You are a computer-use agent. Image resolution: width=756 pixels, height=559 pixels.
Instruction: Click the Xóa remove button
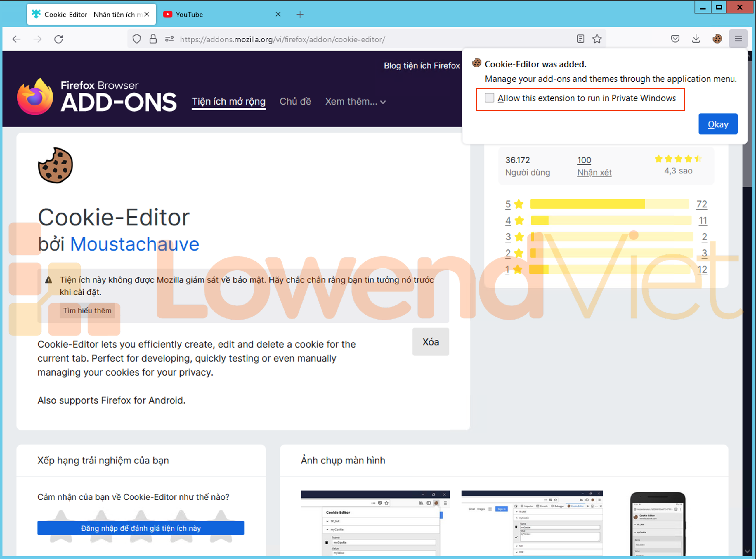pos(431,342)
